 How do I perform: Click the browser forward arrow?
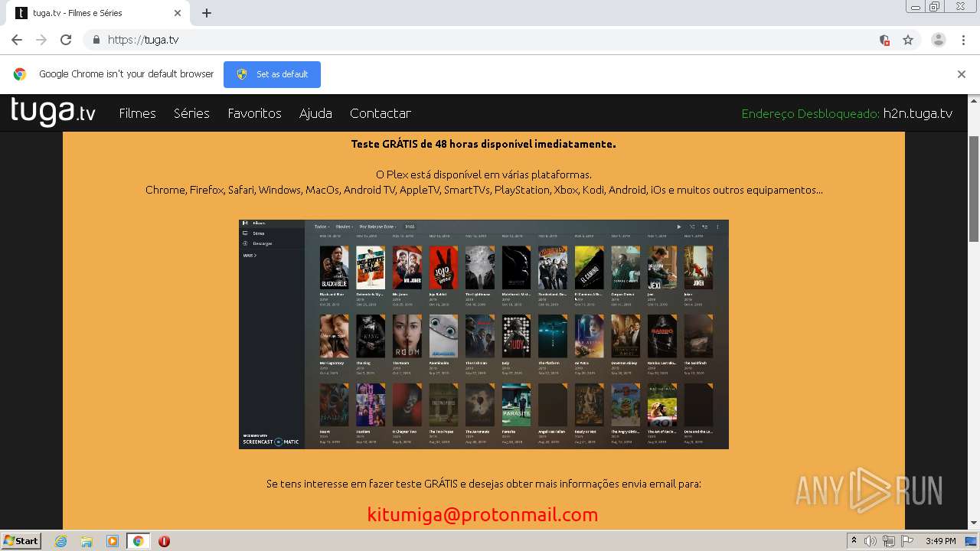point(41,40)
